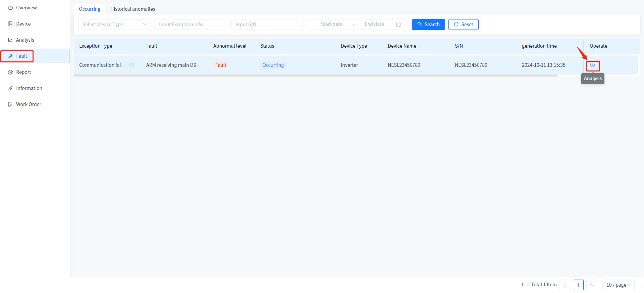
Task: Open the Information sidebar page
Action: [29, 88]
